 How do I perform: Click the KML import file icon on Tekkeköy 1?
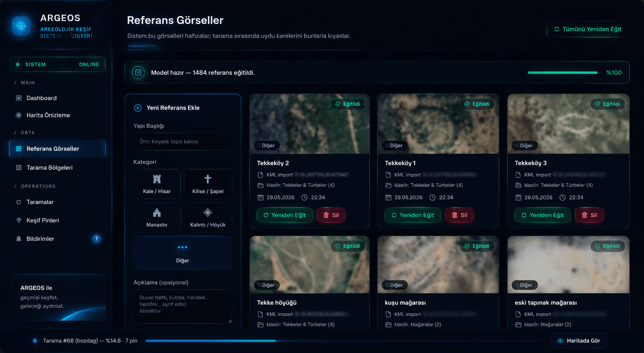pyautogui.click(x=388, y=175)
